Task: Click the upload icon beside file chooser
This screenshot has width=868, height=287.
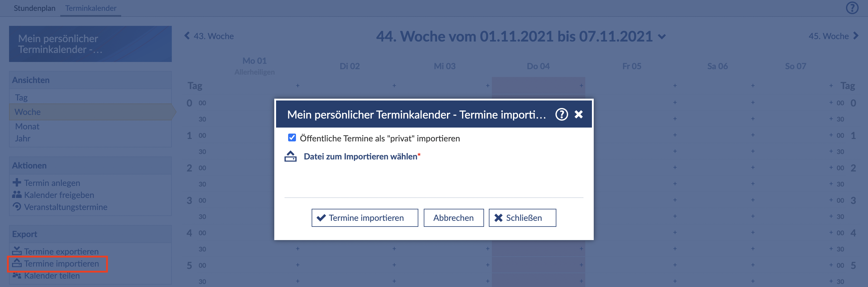Action: pyautogui.click(x=290, y=156)
